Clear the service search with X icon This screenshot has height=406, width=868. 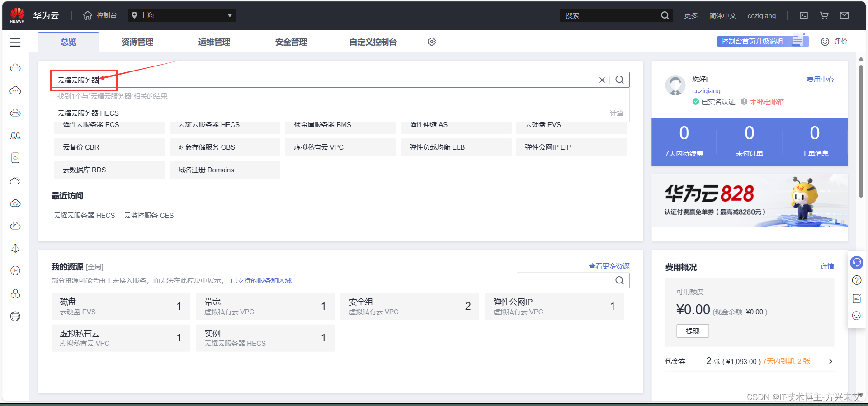point(602,80)
